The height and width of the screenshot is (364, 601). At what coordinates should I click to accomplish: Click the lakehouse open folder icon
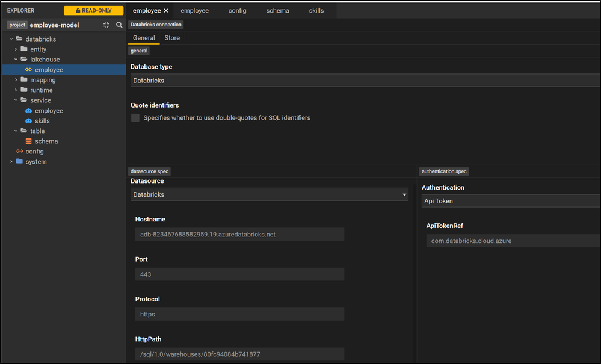pyautogui.click(x=24, y=60)
